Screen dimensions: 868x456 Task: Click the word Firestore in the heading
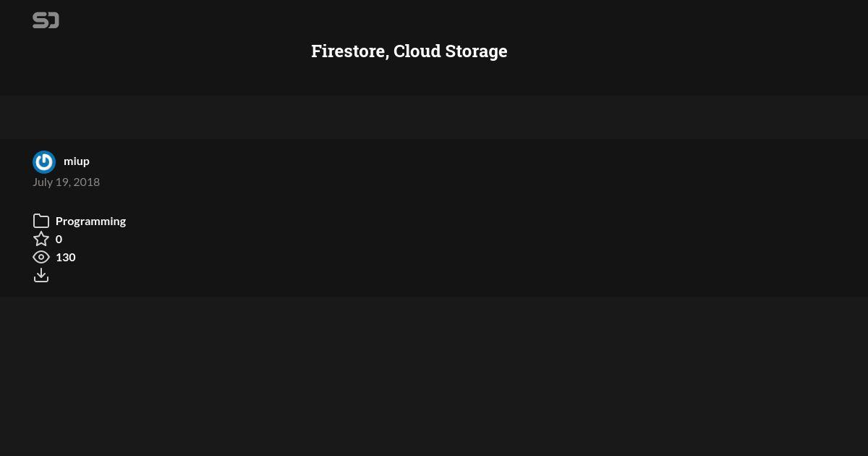click(x=350, y=51)
